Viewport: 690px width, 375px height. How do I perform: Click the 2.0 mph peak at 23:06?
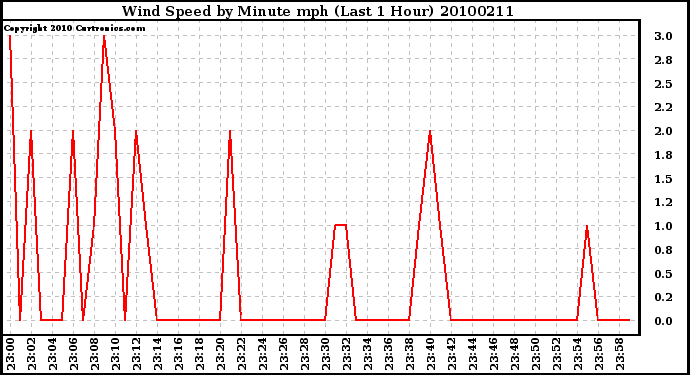tap(73, 132)
